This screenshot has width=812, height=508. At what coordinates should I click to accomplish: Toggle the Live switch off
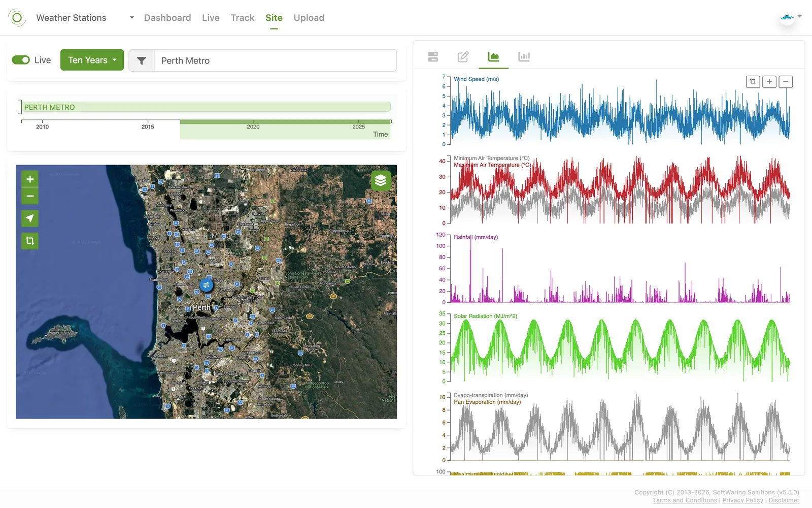pyautogui.click(x=21, y=60)
